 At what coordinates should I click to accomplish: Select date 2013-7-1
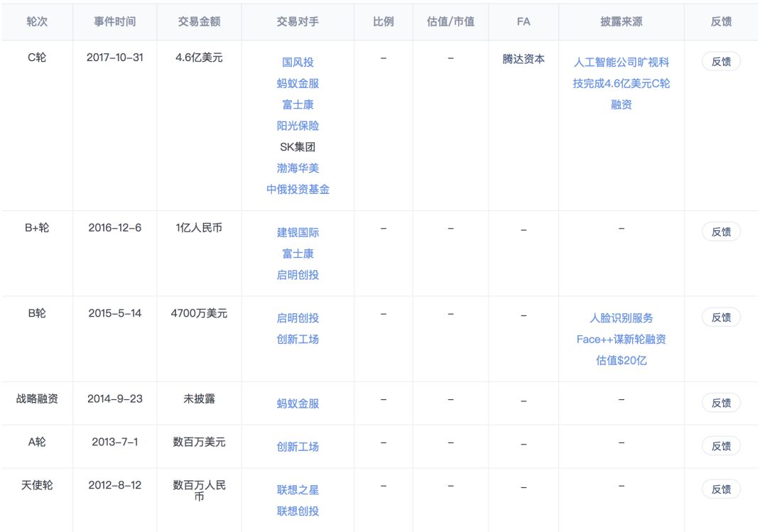coord(115,442)
